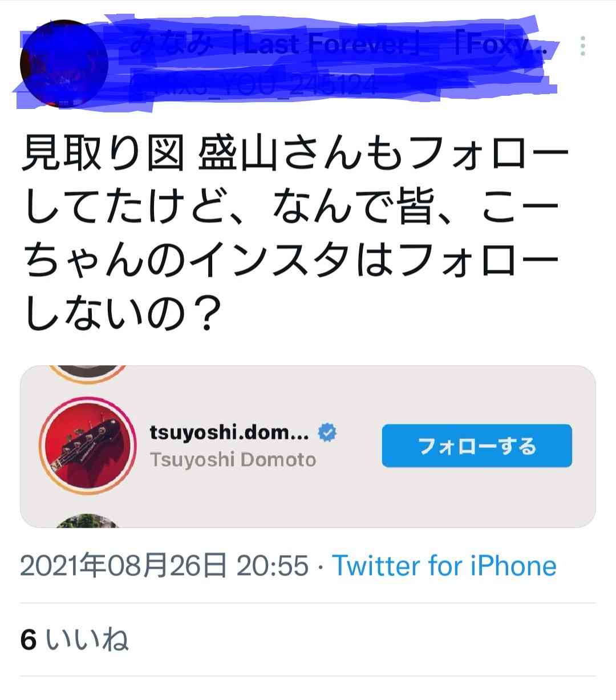The width and height of the screenshot is (616, 700).
Task: Click the 2021年08月26日 date in the timestamp
Action: coord(123,566)
